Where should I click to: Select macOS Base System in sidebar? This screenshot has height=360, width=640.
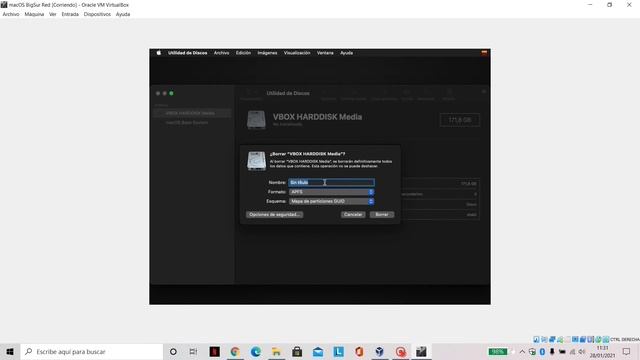(x=187, y=122)
